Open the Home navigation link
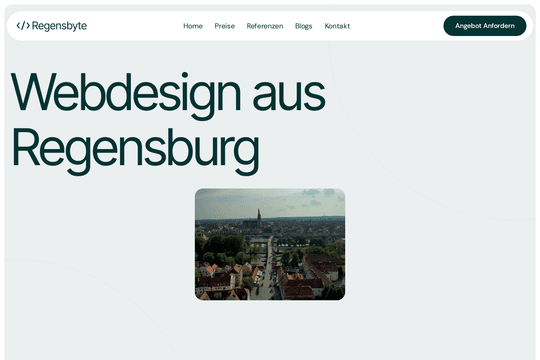The width and height of the screenshot is (540, 360). [x=193, y=26]
